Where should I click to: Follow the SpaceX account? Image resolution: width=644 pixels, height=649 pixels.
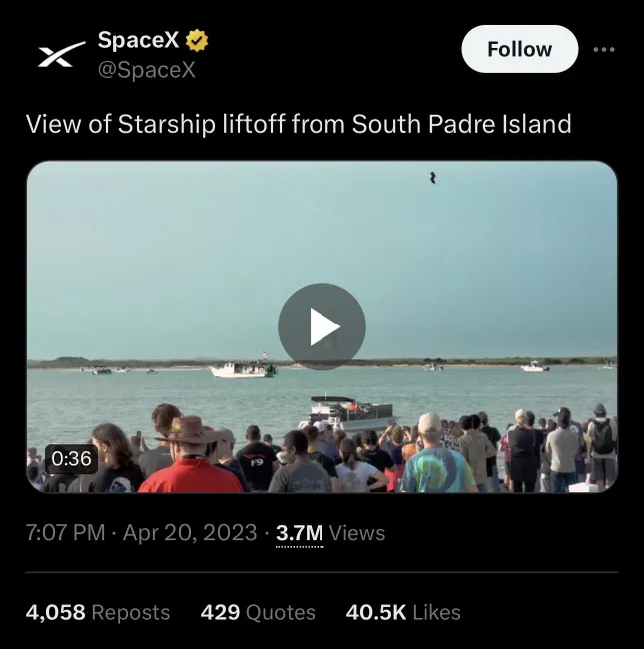point(519,49)
